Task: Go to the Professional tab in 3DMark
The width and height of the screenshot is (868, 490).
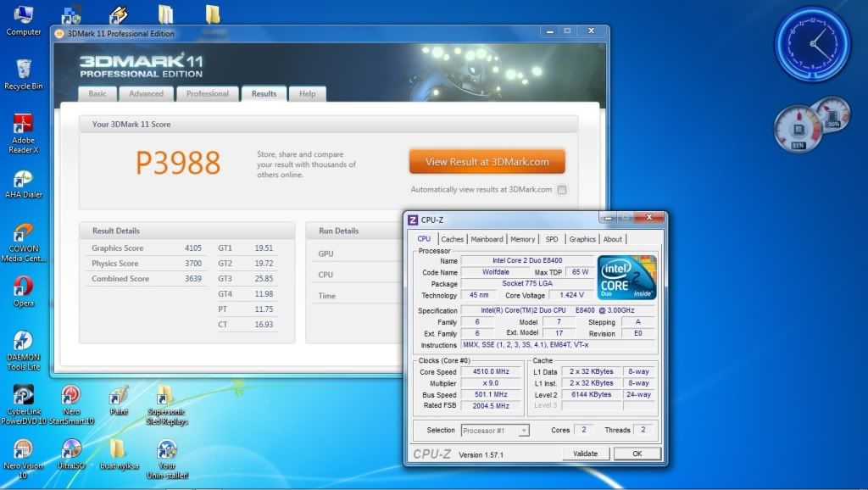Action: [208, 93]
